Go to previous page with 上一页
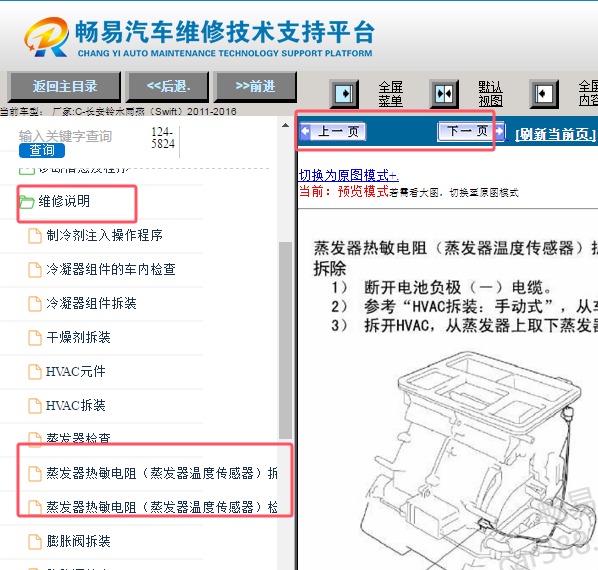Screen dimensions: 598x570 point(339,132)
